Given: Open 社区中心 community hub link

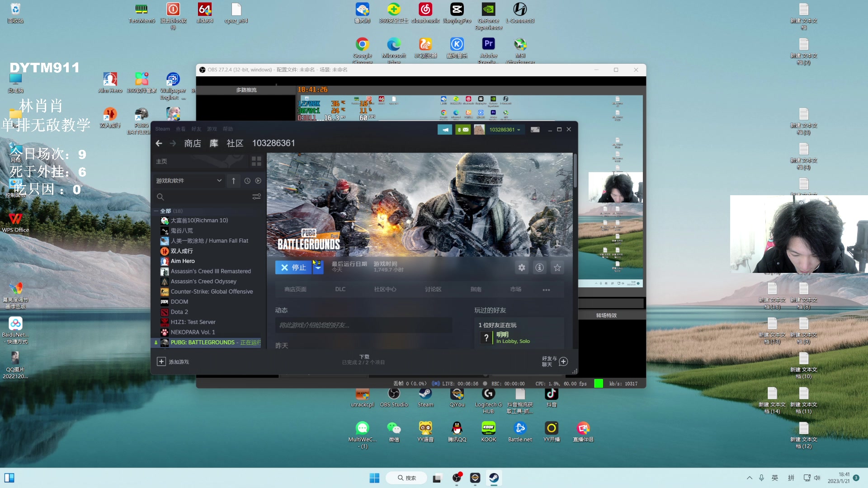Looking at the screenshot, I should (x=385, y=289).
